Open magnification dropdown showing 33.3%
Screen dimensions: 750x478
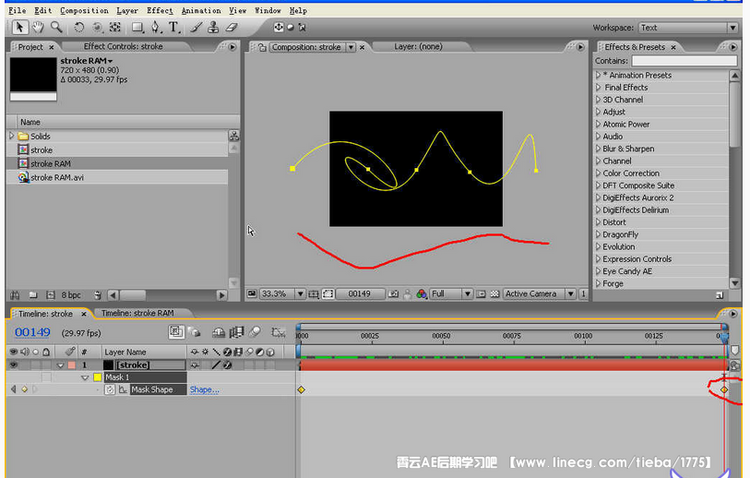tap(282, 294)
